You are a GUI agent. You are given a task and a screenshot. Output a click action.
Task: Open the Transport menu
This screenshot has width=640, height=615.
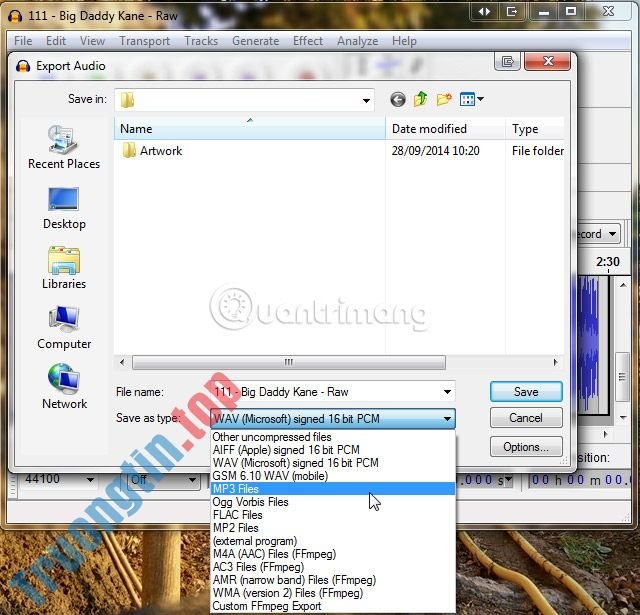[144, 41]
